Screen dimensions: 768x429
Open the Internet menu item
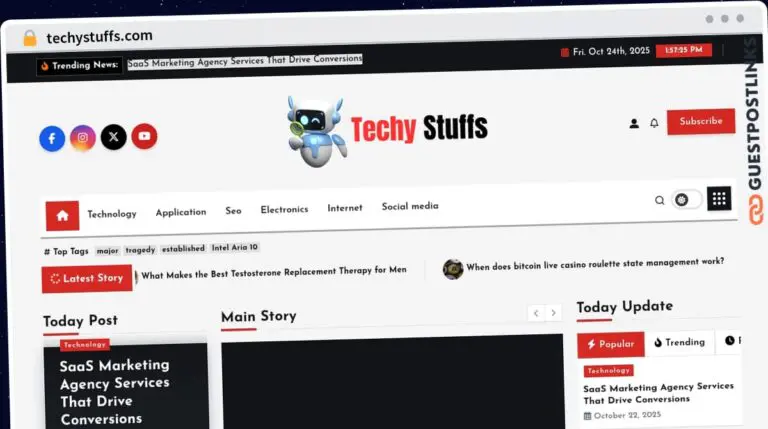point(345,208)
